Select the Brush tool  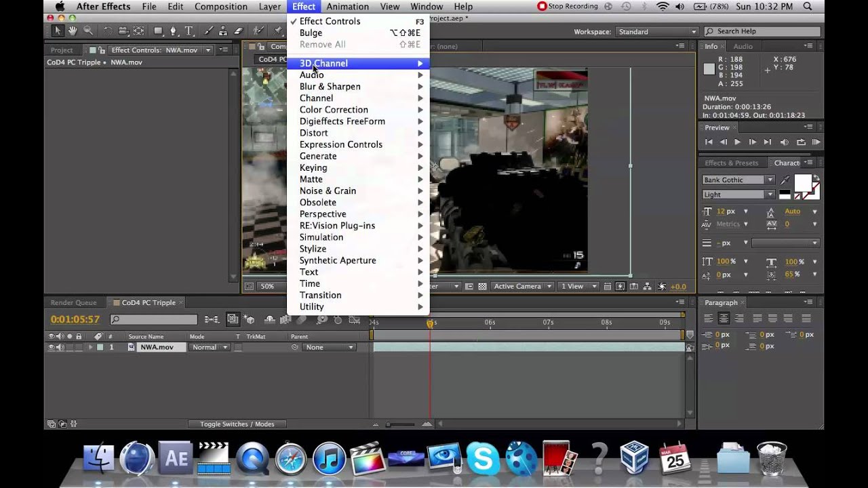[209, 31]
